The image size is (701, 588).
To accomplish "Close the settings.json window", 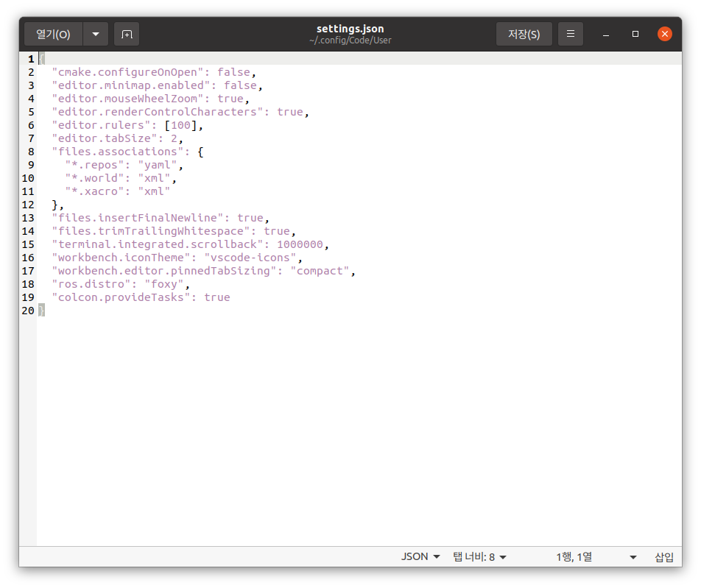I will (x=665, y=34).
